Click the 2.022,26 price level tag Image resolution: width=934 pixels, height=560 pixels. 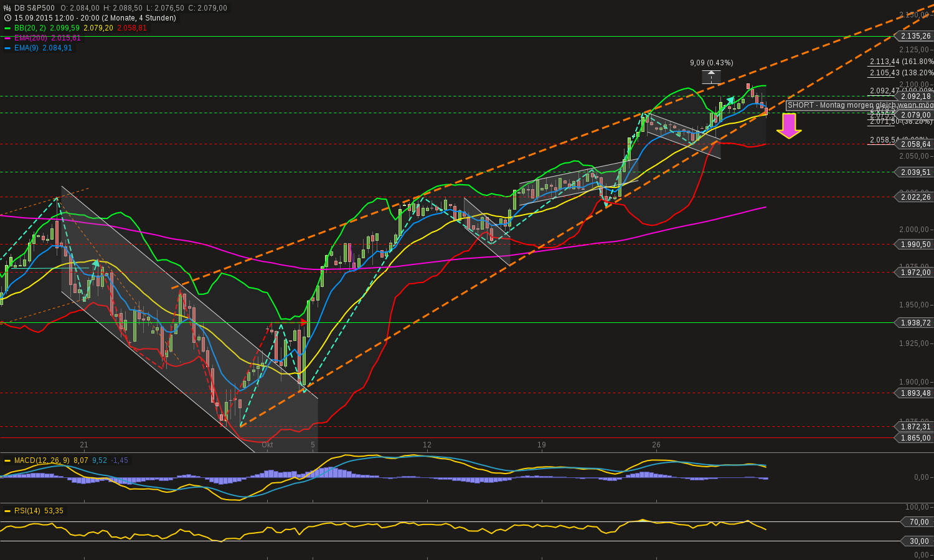(x=915, y=197)
